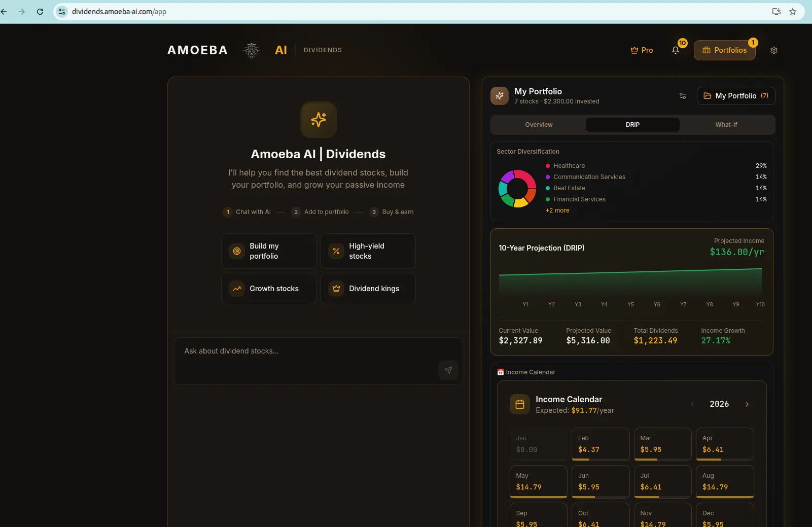Open the site information icon in address bar
Image resolution: width=812 pixels, height=527 pixels.
62,12
